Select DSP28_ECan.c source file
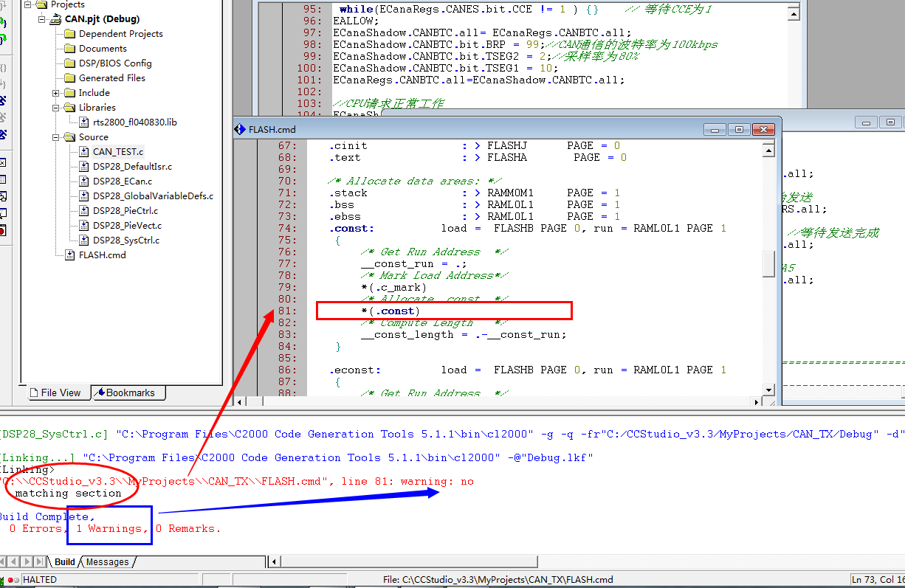This screenshot has width=905, height=588. tap(123, 181)
